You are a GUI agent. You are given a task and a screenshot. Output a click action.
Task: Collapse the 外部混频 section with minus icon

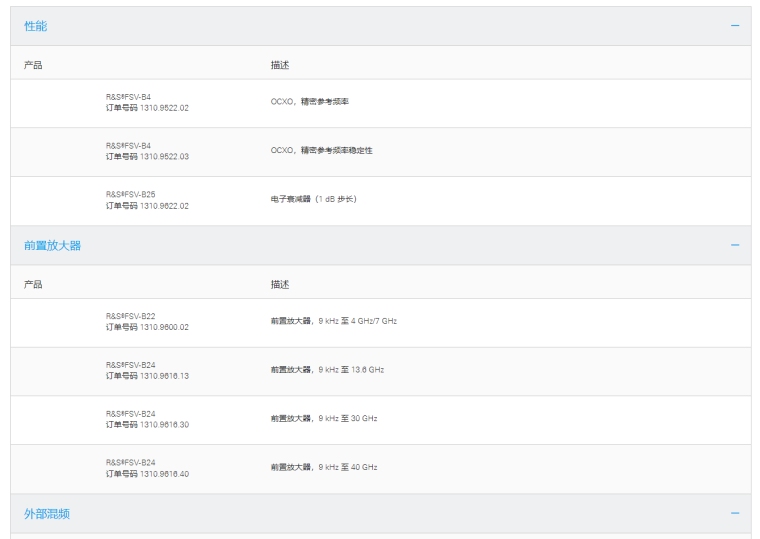735,513
